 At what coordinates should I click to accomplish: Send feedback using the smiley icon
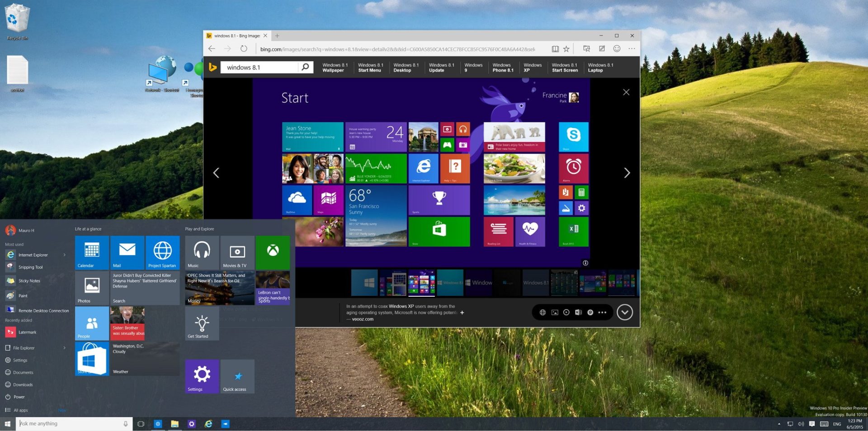point(617,48)
